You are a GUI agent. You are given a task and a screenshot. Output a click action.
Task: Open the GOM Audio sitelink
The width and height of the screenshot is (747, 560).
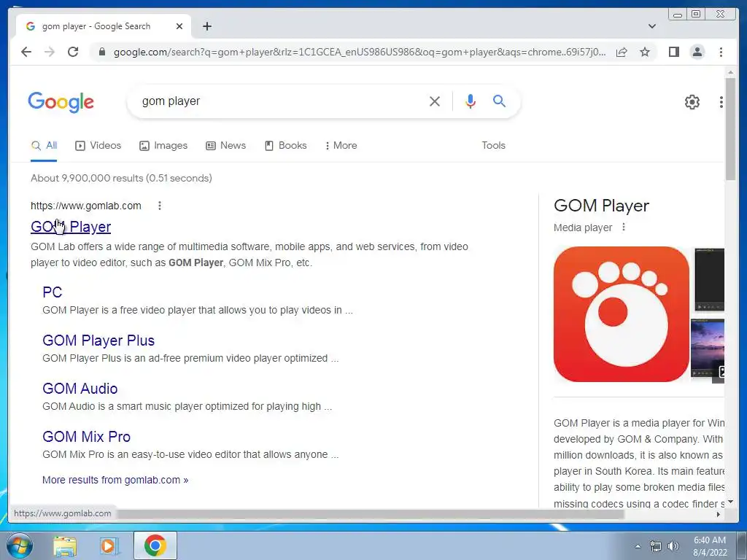point(80,389)
